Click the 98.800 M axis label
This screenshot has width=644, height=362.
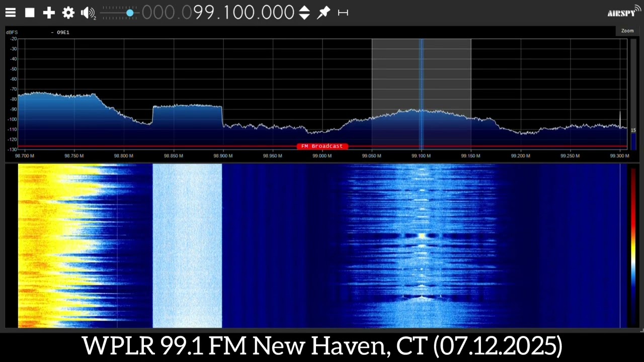pyautogui.click(x=124, y=156)
